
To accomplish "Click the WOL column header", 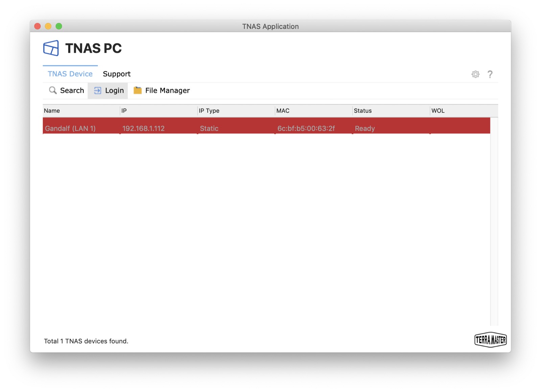I will click(464, 111).
